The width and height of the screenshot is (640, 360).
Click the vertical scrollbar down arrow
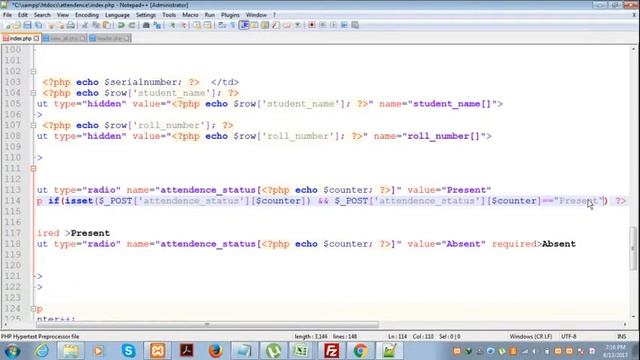pos(633,316)
